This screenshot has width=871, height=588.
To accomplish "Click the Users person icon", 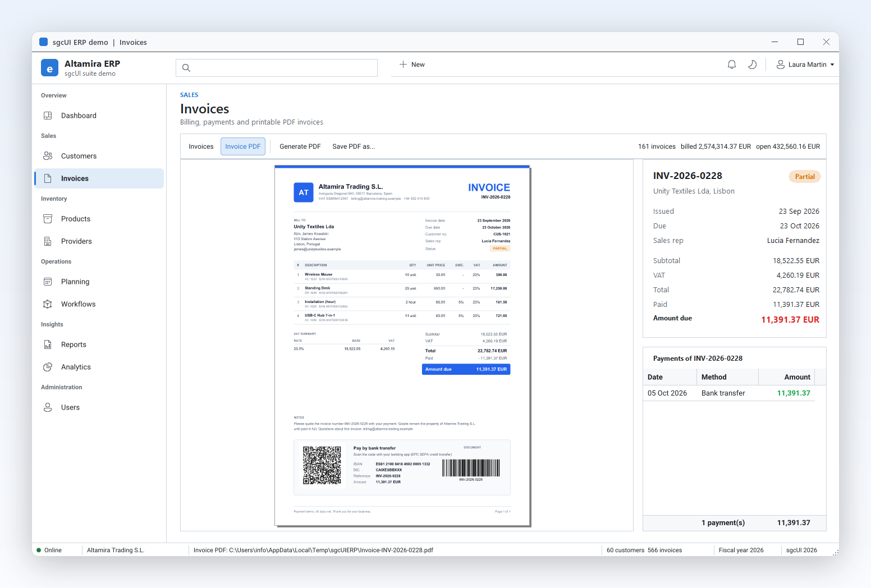I will click(x=48, y=407).
